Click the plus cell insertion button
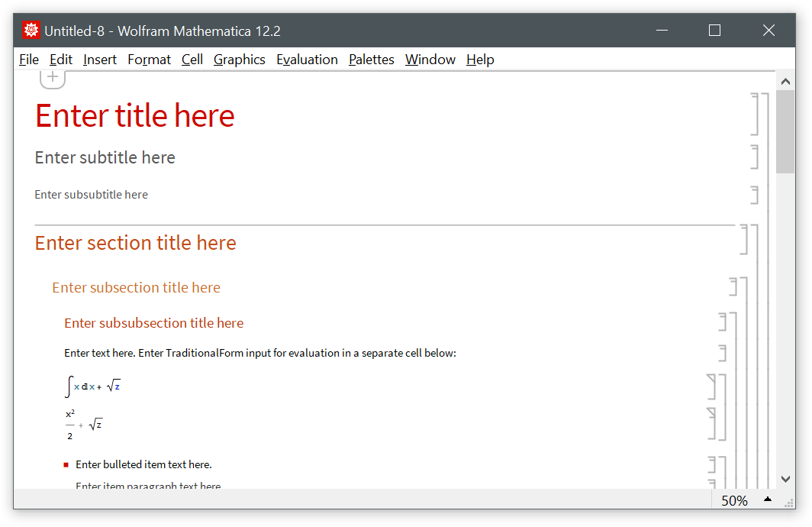The height and width of the screenshot is (527, 812). (x=53, y=77)
